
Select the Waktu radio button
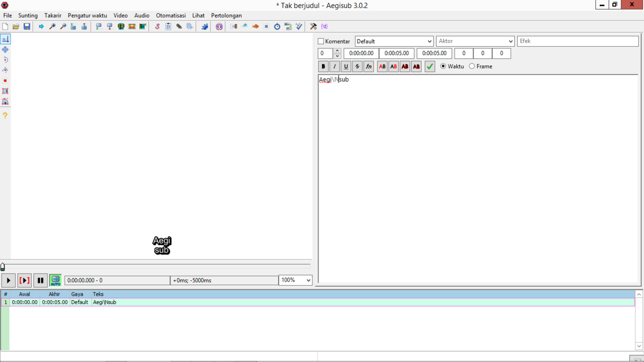(x=443, y=66)
